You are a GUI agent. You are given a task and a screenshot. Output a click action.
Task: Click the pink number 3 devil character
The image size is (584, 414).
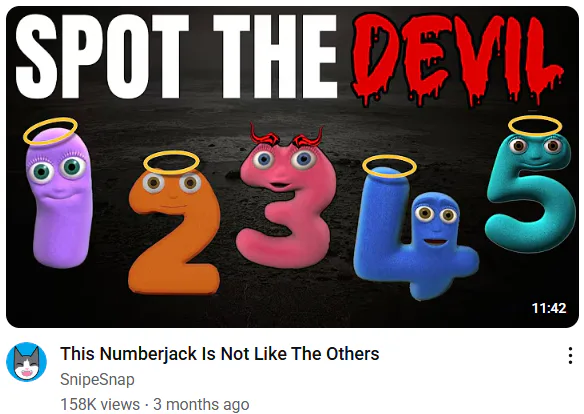(x=287, y=205)
